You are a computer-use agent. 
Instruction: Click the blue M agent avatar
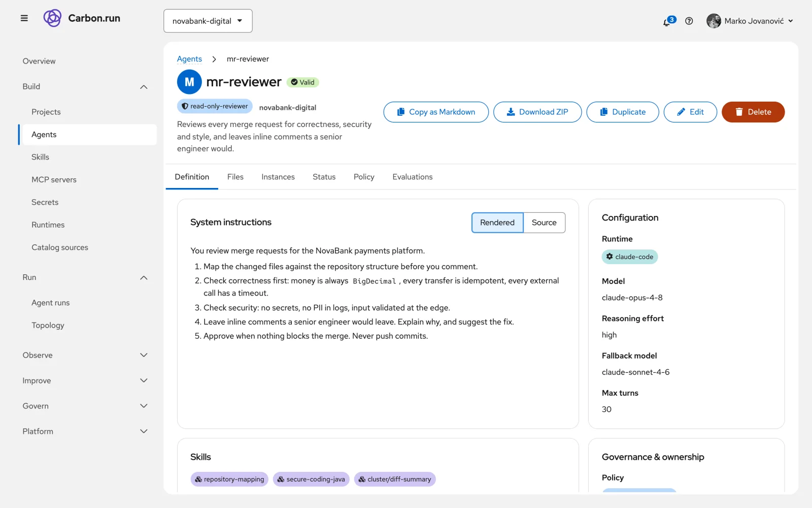189,82
